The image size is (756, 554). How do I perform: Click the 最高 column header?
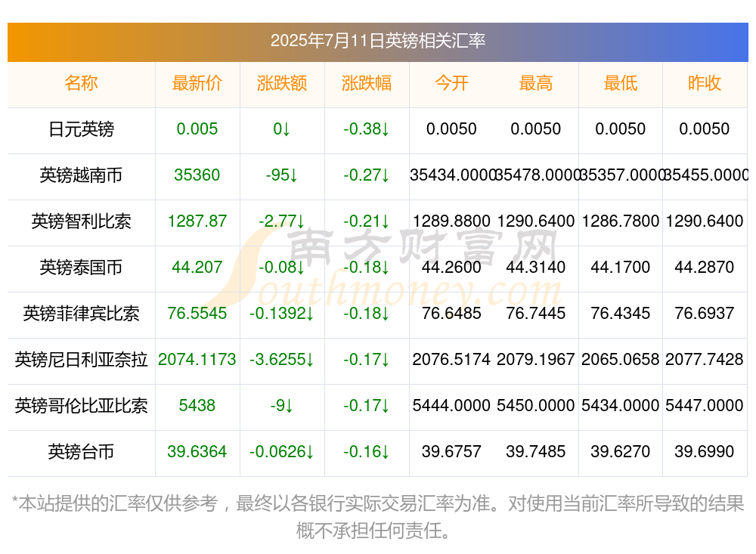[536, 83]
